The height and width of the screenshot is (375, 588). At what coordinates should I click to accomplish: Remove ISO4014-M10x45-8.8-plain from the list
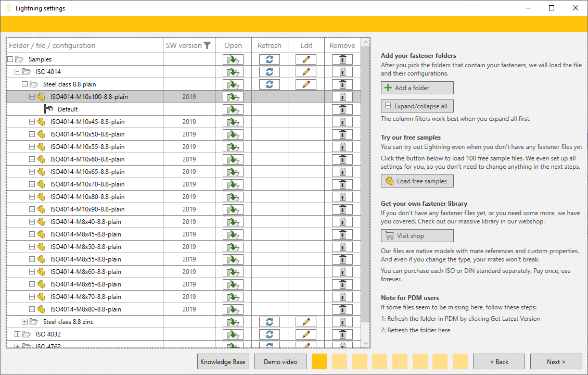click(342, 121)
